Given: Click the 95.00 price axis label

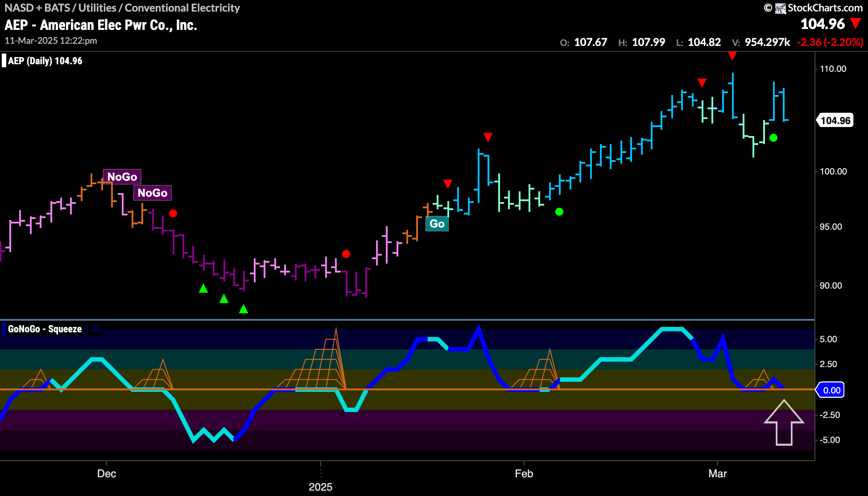Looking at the screenshot, I should coord(831,227).
